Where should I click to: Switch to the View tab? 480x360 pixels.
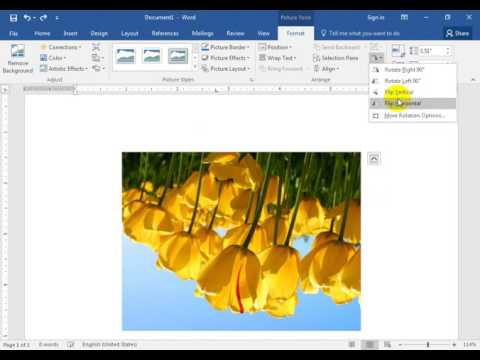[263, 33]
